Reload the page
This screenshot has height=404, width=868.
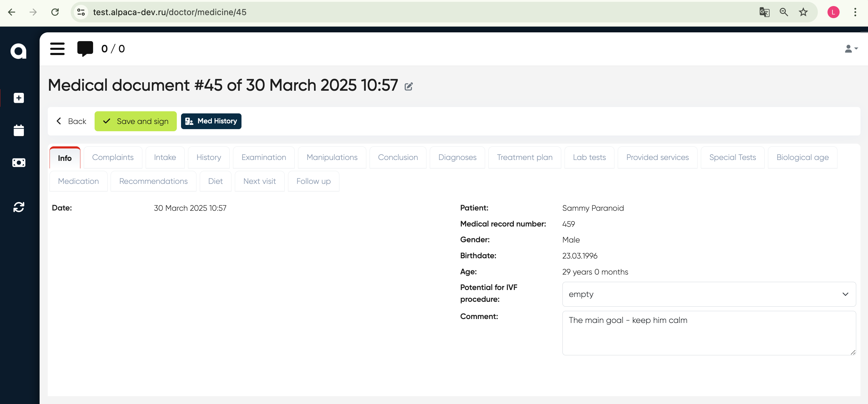(55, 12)
